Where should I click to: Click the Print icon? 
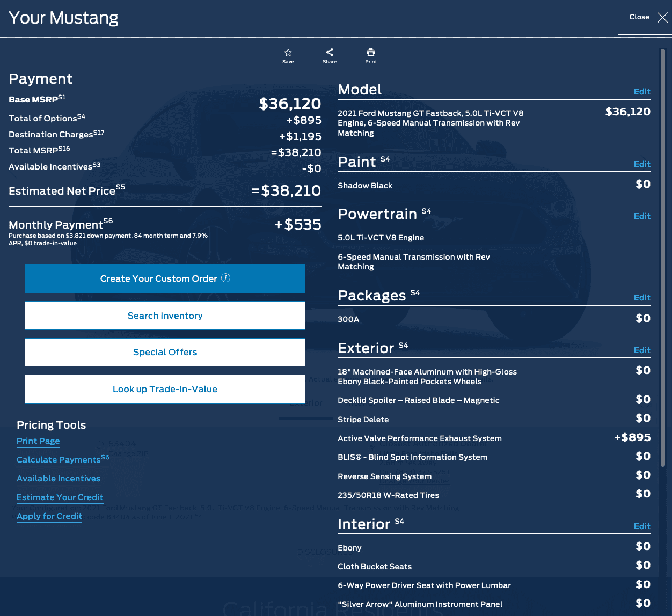(371, 52)
